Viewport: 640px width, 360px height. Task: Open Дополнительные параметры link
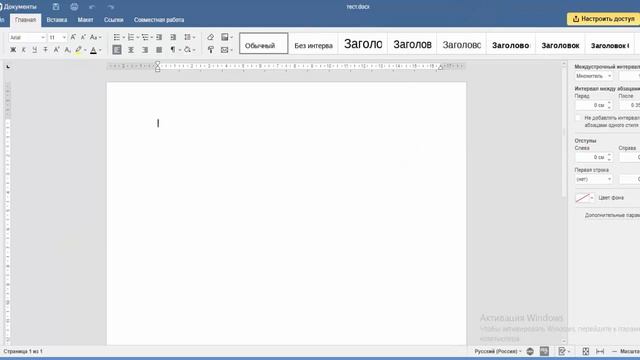[612, 215]
